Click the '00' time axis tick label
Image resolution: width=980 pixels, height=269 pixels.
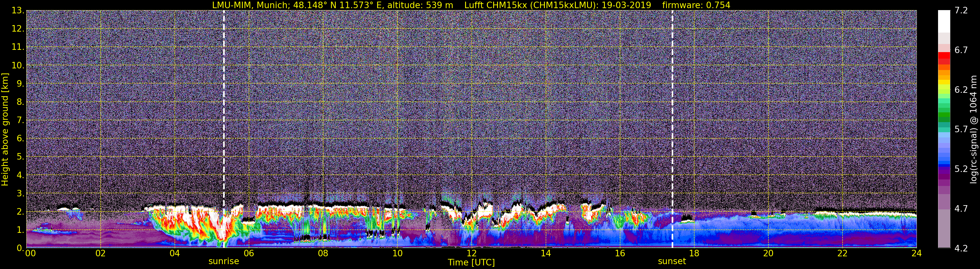click(31, 253)
